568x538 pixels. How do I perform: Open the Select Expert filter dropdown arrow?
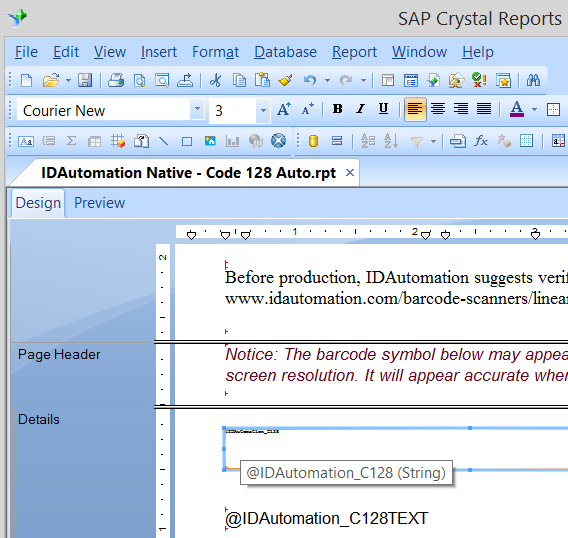(433, 141)
